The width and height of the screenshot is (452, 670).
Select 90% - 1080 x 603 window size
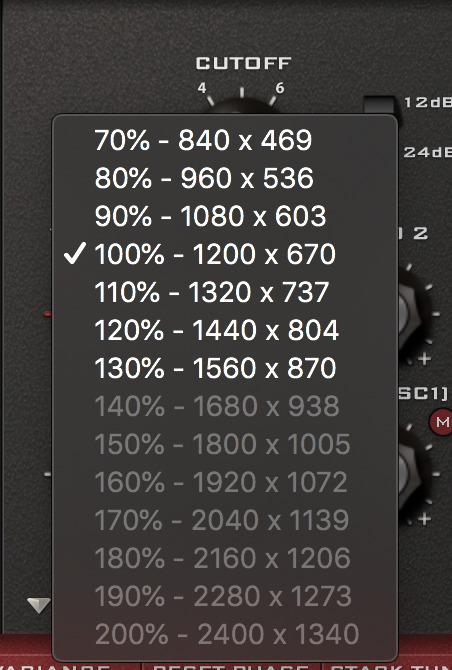tap(225, 216)
